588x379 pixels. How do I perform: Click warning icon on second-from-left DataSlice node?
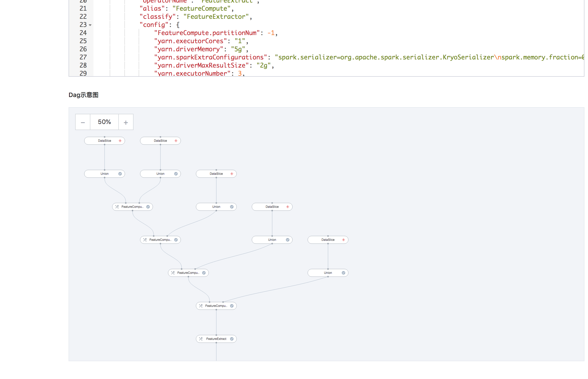[176, 141]
